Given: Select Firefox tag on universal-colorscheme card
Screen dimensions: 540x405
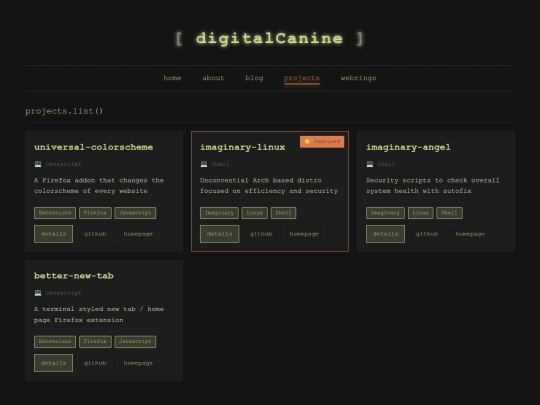Looking at the screenshot, I should pyautogui.click(x=95, y=213).
